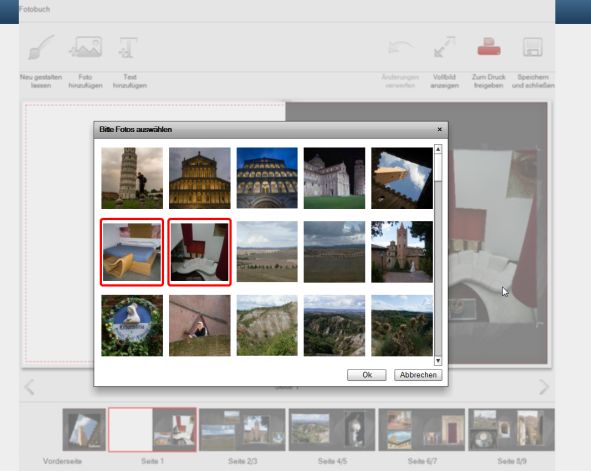
Task: Close the Bitte Fotos auswählen dialog
Action: 439,129
